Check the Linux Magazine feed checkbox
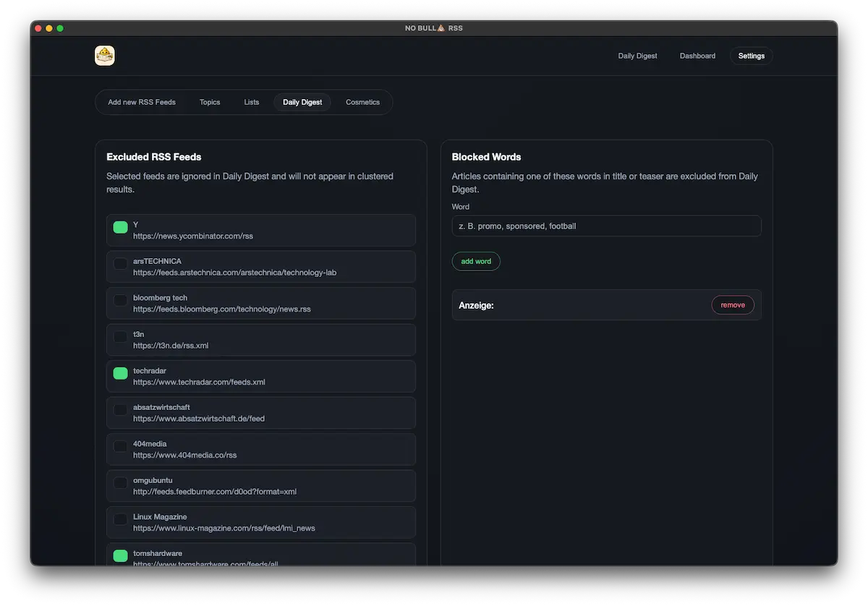 click(x=120, y=519)
